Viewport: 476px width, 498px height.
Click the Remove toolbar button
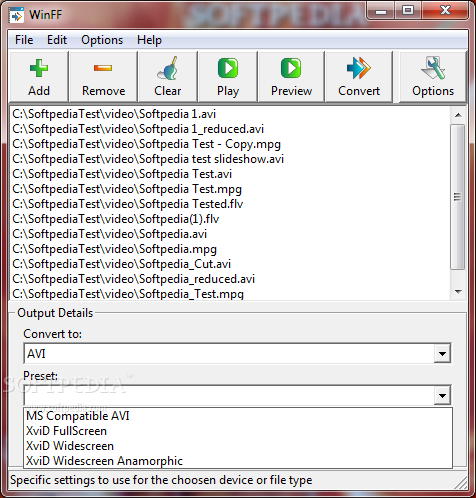(103, 77)
